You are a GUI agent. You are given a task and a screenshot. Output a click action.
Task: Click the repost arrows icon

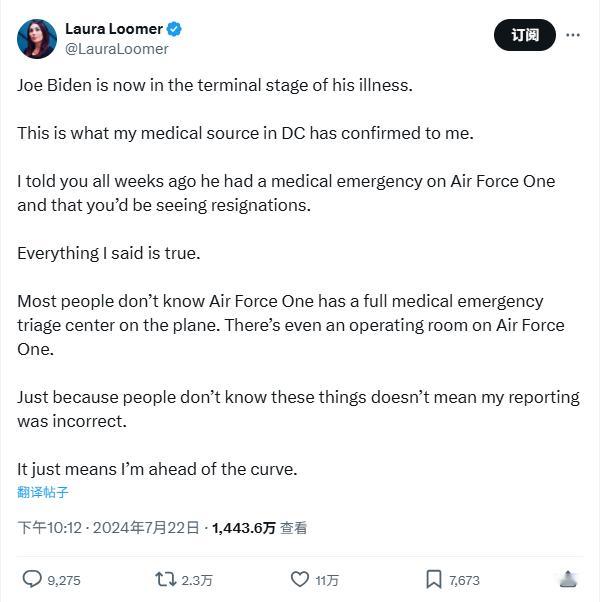click(166, 579)
